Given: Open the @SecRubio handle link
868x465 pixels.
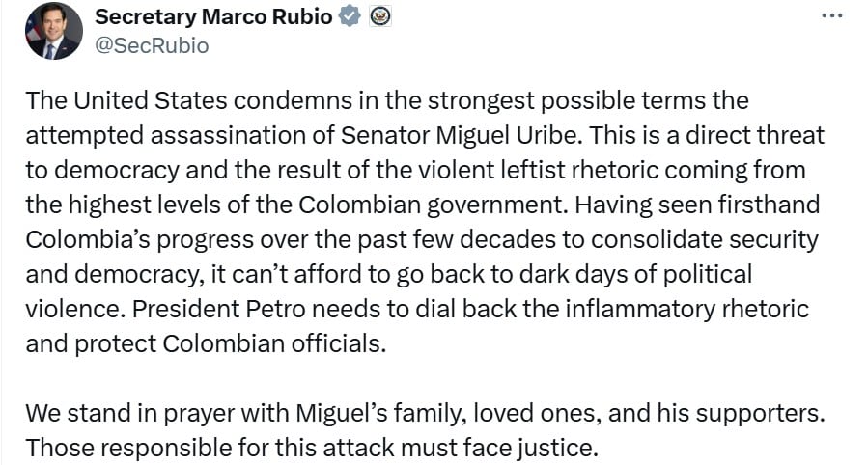Looking at the screenshot, I should point(152,45).
